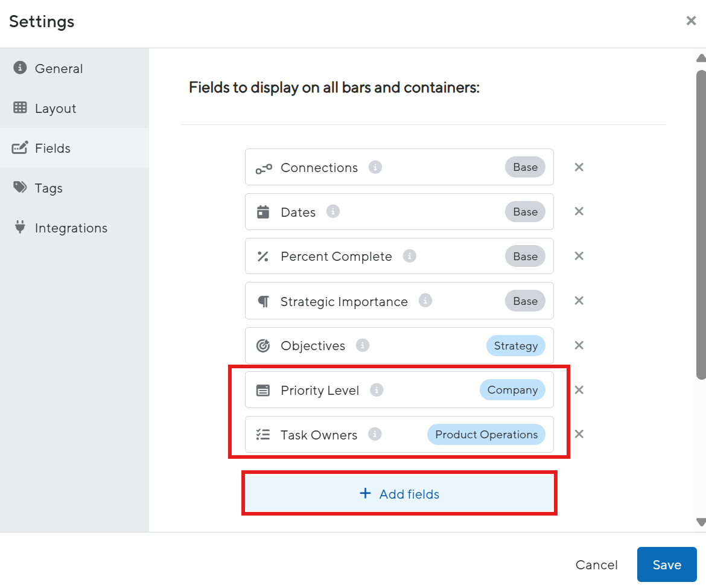706x588 pixels.
Task: Delete the Strategic Importance field row
Action: [x=579, y=301]
